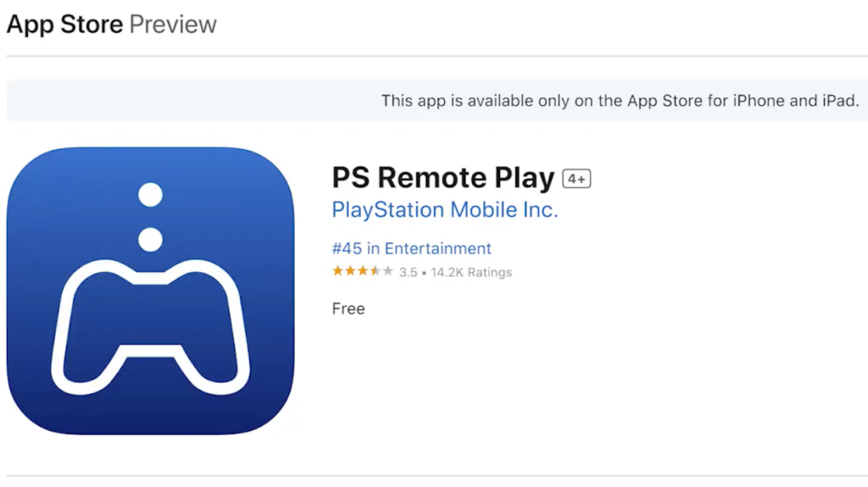Click the second orange rating star
Viewport: 868px width, 487px height.
coord(350,271)
